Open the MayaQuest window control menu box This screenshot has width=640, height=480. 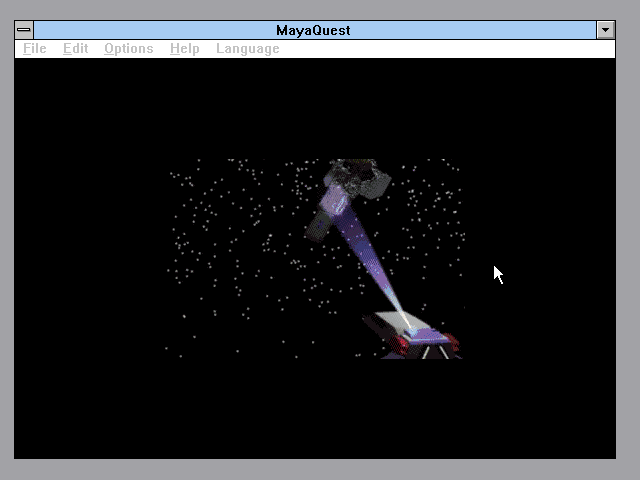tap(24, 30)
